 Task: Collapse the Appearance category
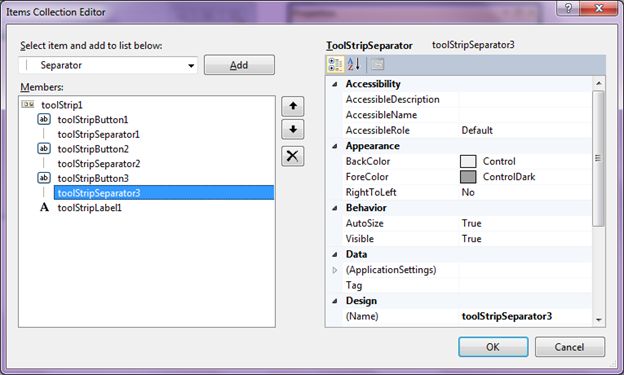pos(335,146)
